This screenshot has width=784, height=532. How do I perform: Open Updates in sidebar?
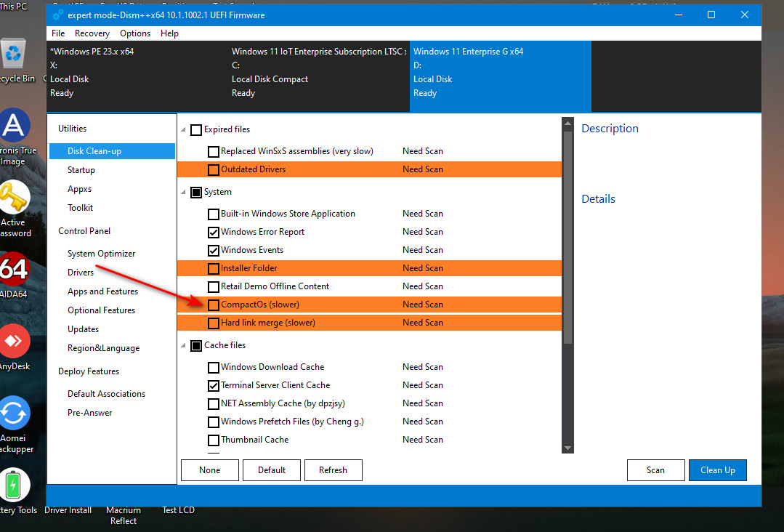pyautogui.click(x=83, y=329)
